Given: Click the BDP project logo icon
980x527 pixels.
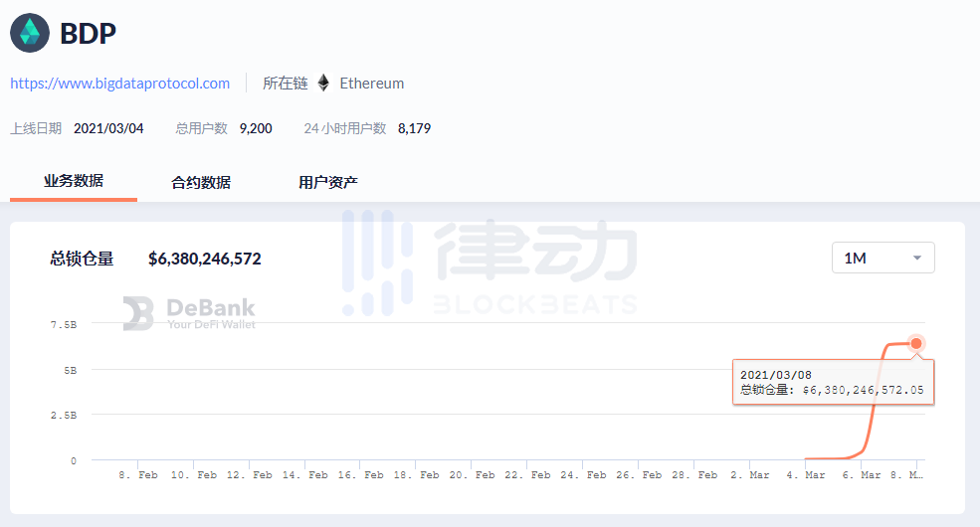Looking at the screenshot, I should 30,33.
